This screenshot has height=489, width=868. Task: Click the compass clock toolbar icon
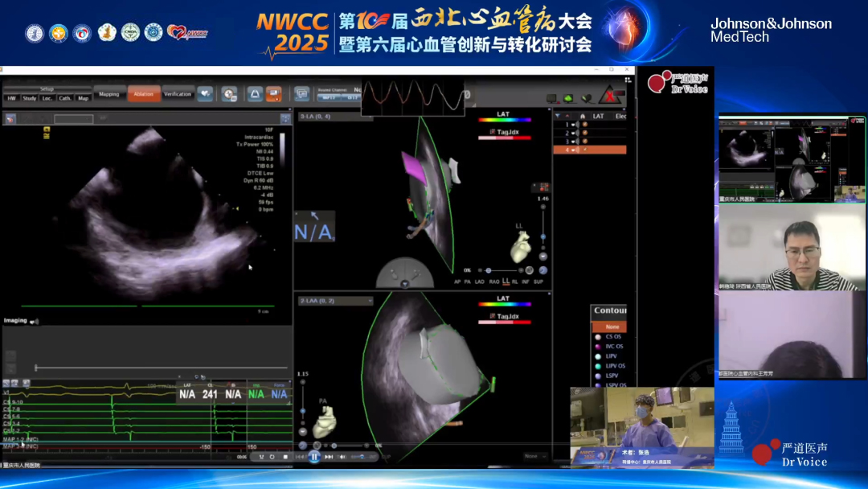(229, 94)
